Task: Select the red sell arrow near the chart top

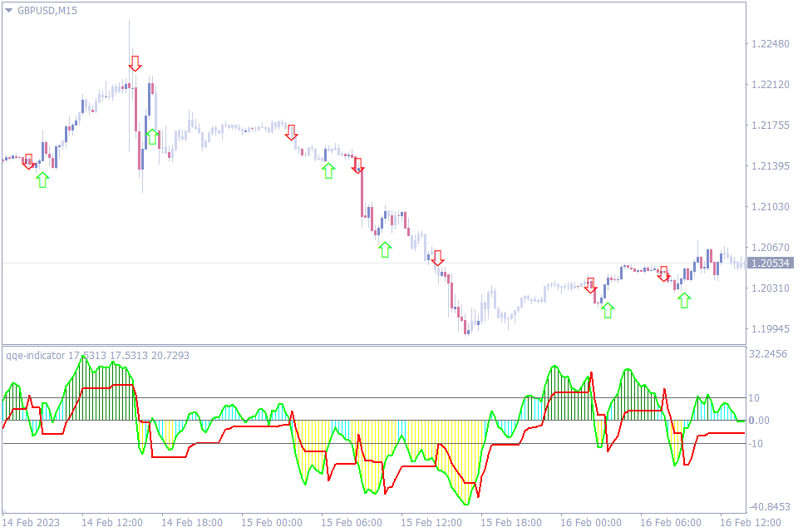Action: point(135,62)
